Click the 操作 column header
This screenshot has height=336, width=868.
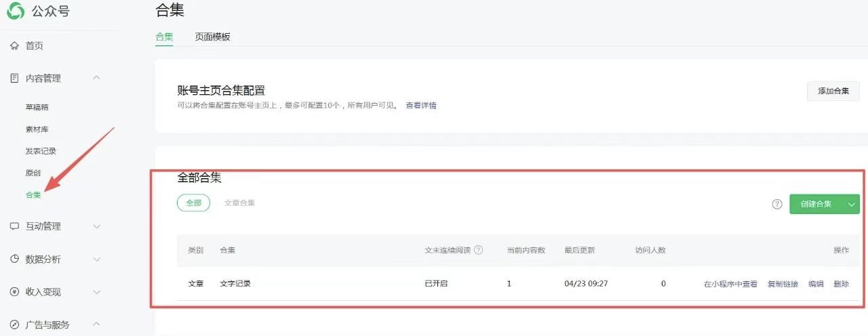(x=841, y=250)
